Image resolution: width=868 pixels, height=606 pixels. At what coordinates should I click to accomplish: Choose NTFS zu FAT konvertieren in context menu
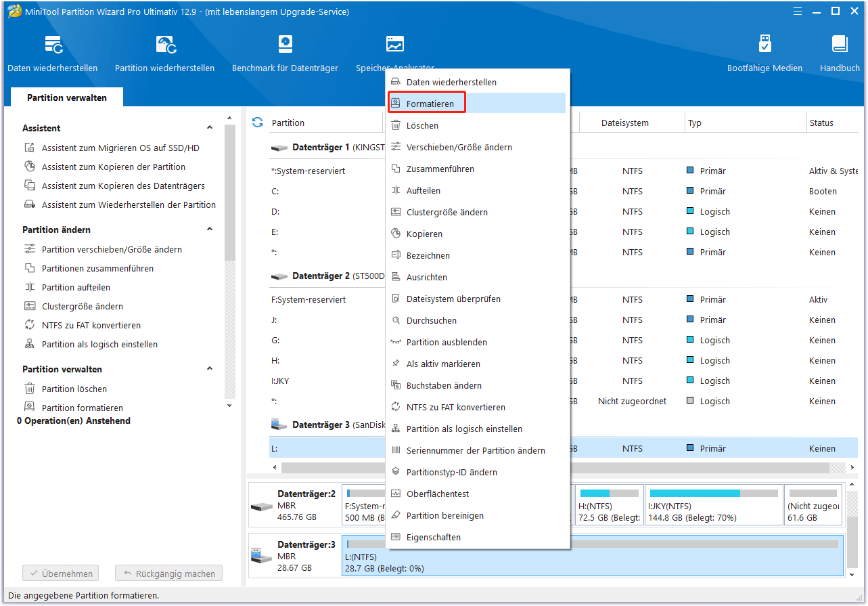tap(476, 407)
